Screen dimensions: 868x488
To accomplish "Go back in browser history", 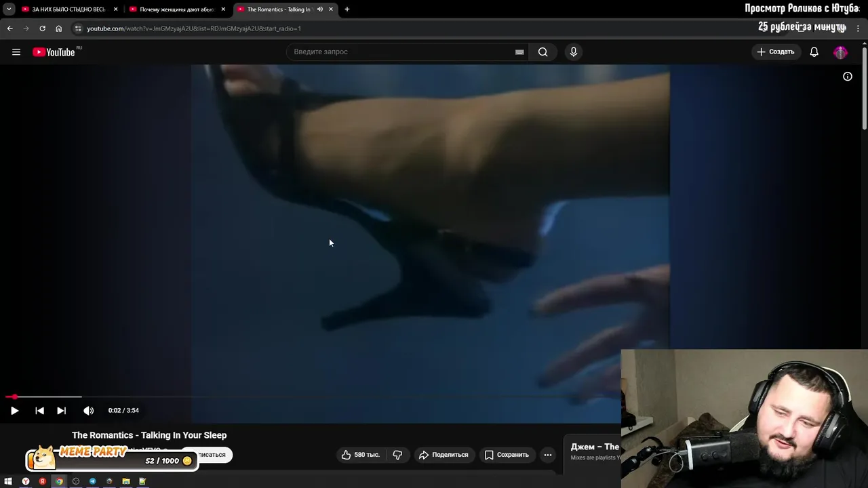I will click(x=9, y=28).
